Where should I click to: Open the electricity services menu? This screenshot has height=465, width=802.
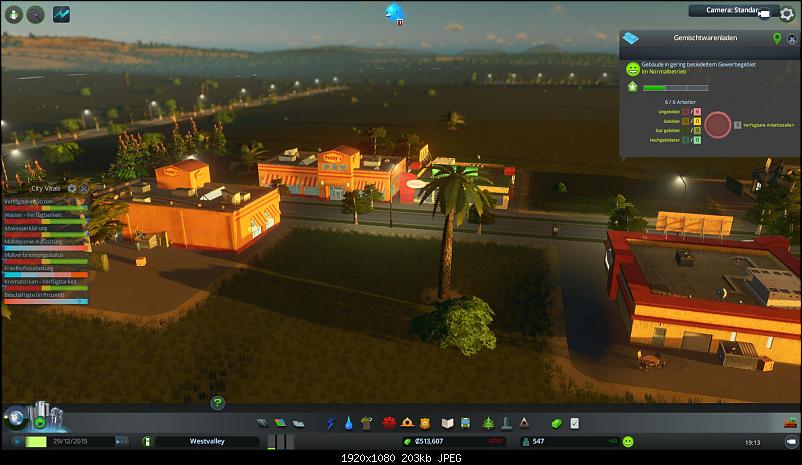[331, 423]
